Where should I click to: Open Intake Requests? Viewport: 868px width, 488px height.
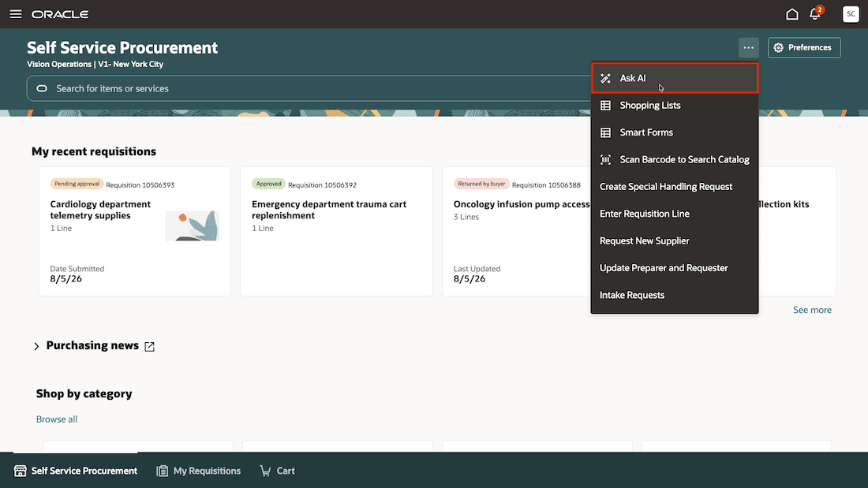[674, 295]
